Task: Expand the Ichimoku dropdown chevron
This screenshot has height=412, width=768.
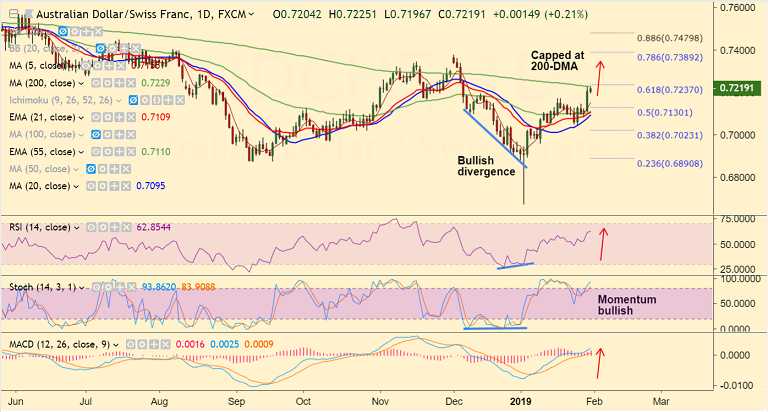Action: [118, 101]
